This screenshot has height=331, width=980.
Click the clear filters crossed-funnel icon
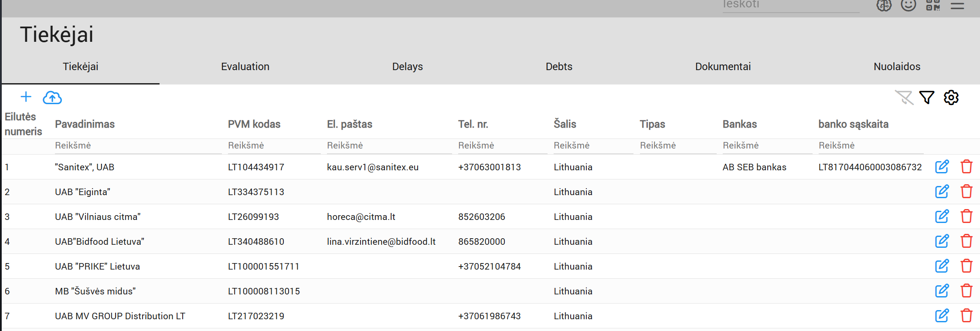[904, 98]
